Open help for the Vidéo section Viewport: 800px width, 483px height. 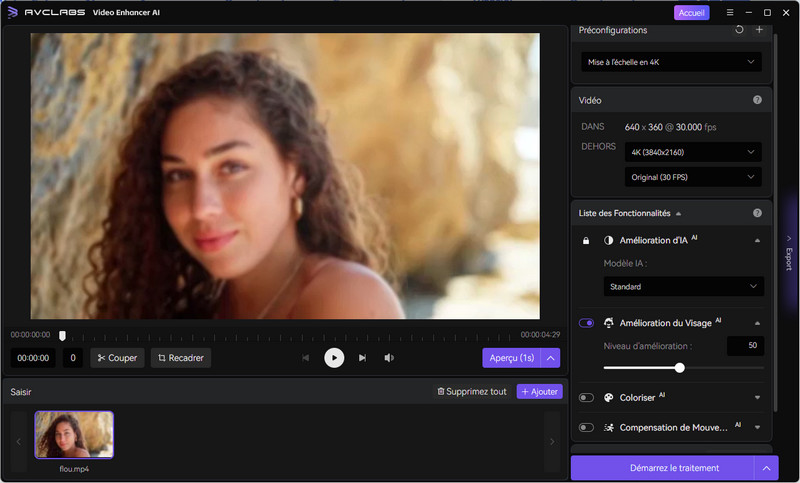757,100
